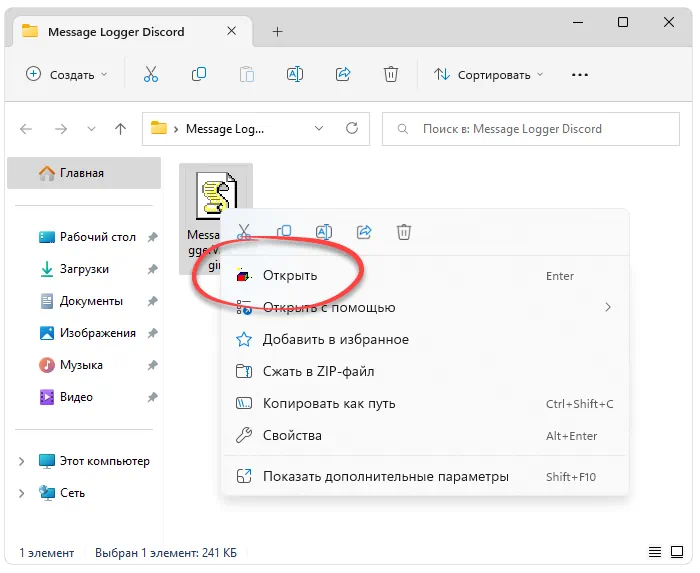Switch to large icons view
700x573 pixels.
tap(677, 552)
